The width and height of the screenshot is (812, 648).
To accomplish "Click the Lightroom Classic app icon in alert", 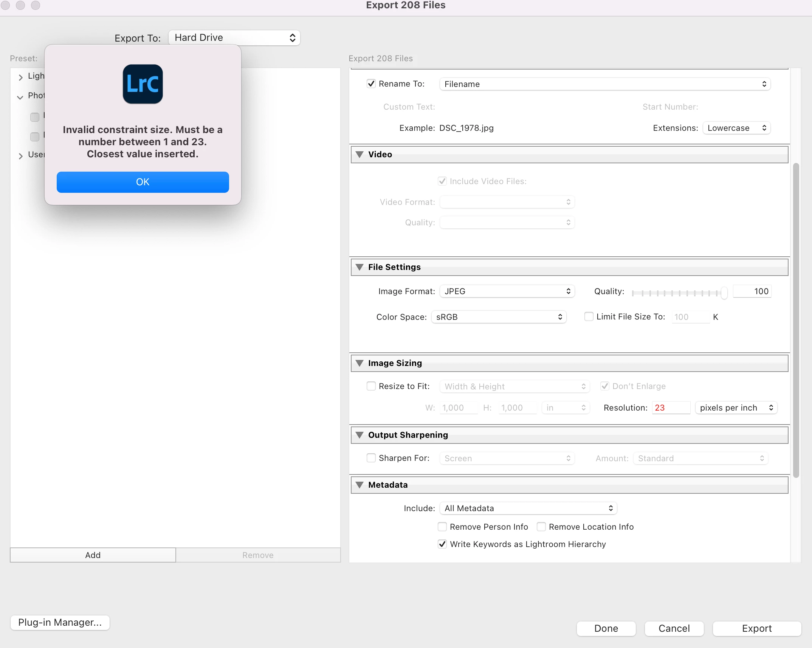I will 143,84.
